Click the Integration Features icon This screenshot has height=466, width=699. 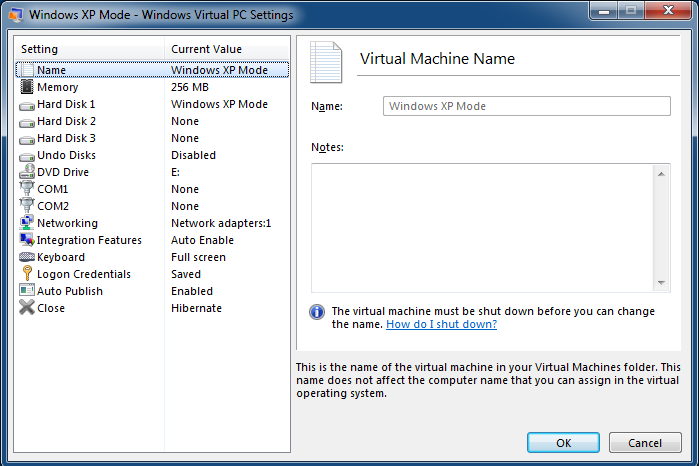(27, 239)
